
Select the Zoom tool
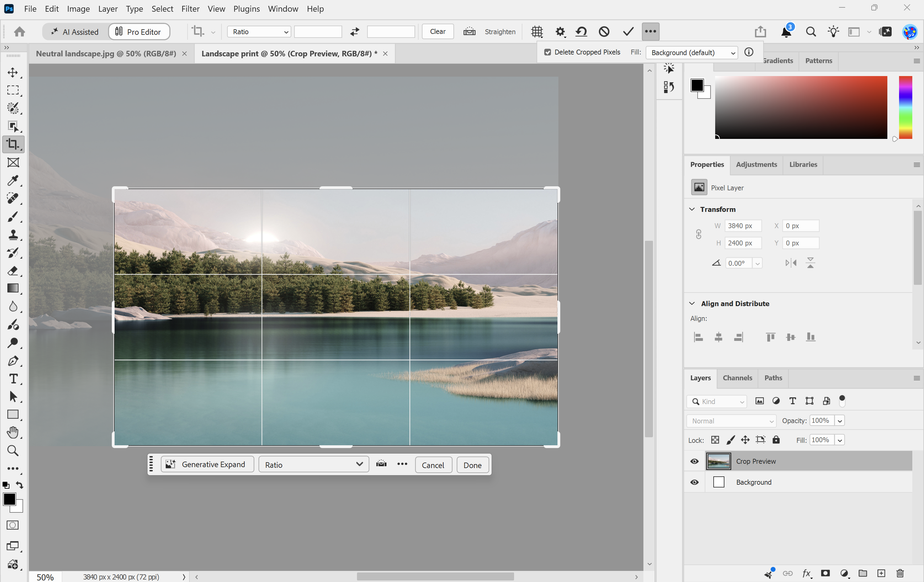click(x=13, y=451)
